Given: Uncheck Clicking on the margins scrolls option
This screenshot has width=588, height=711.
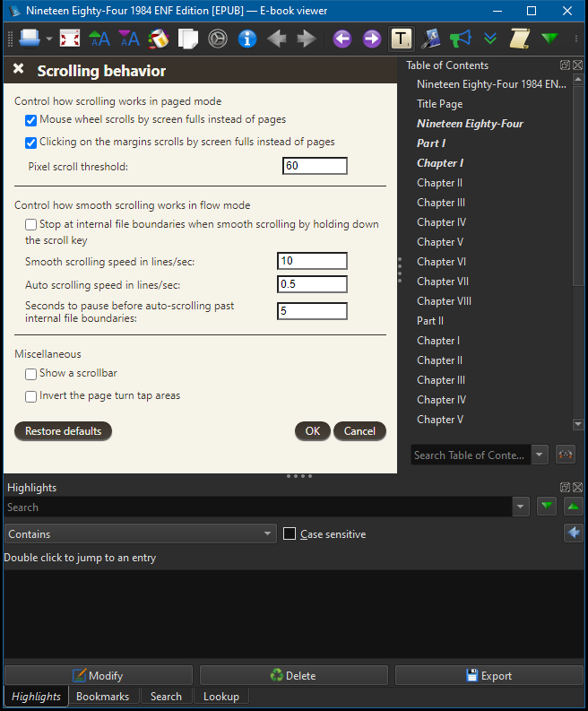Looking at the screenshot, I should [x=30, y=143].
